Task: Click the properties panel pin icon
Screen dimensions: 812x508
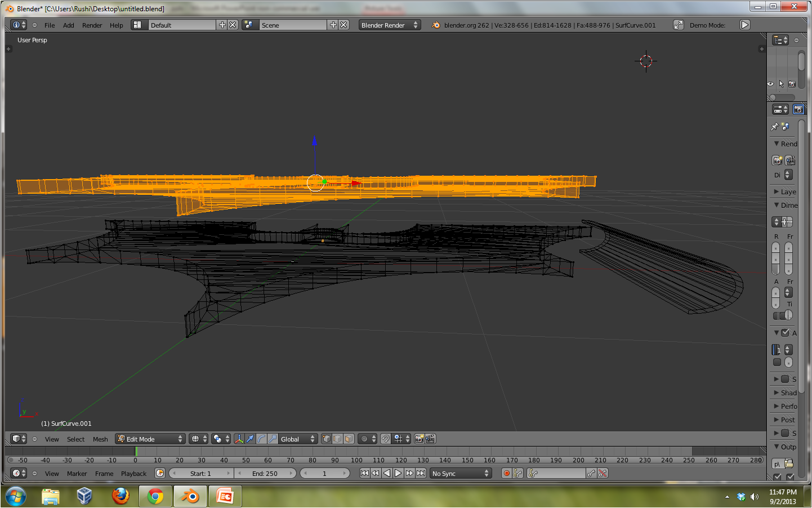Action: (x=774, y=127)
